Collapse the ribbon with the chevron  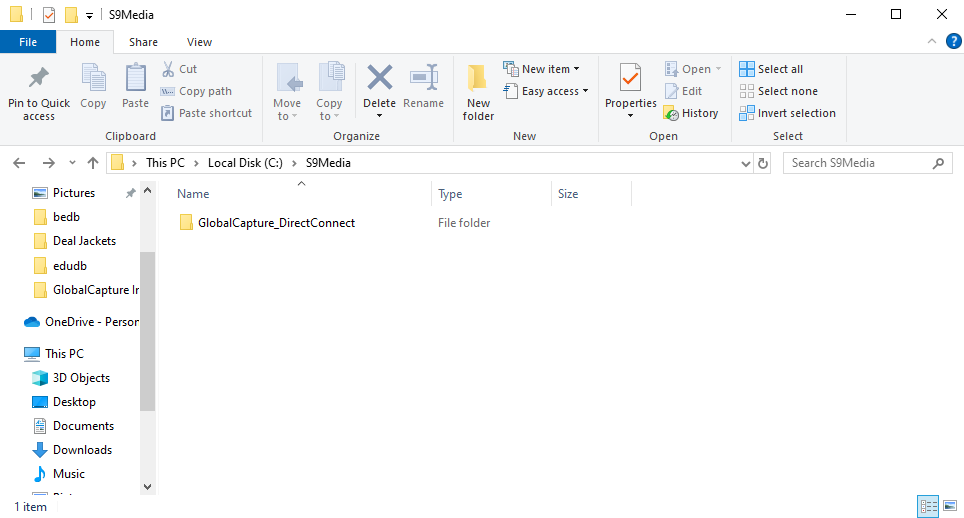pyautogui.click(x=930, y=42)
